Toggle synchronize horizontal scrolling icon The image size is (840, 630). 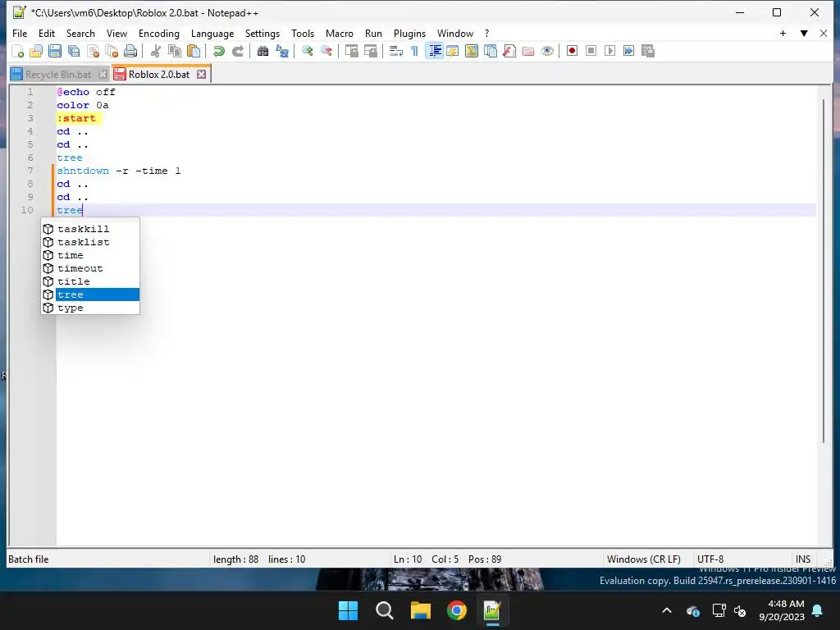370,51
